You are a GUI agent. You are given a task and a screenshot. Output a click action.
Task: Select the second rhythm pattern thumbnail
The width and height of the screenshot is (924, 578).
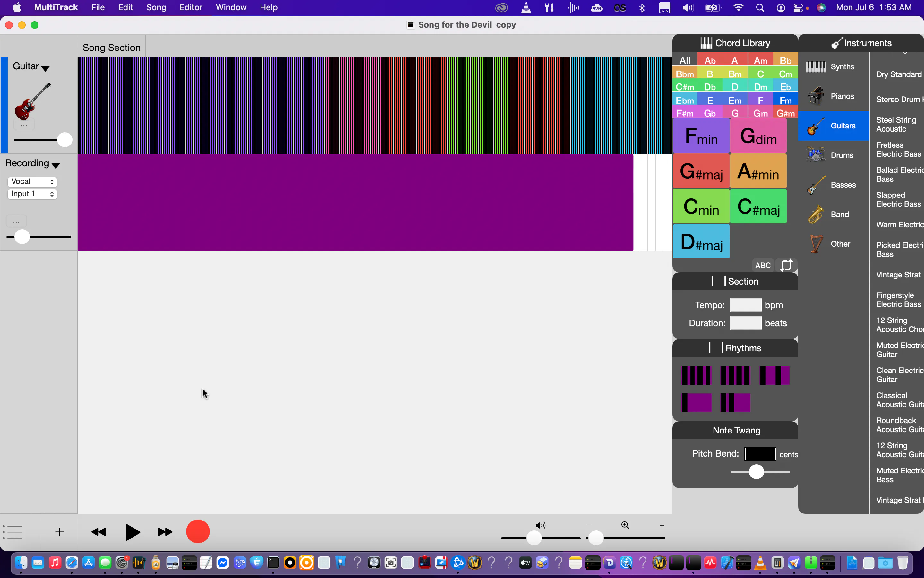point(735,375)
